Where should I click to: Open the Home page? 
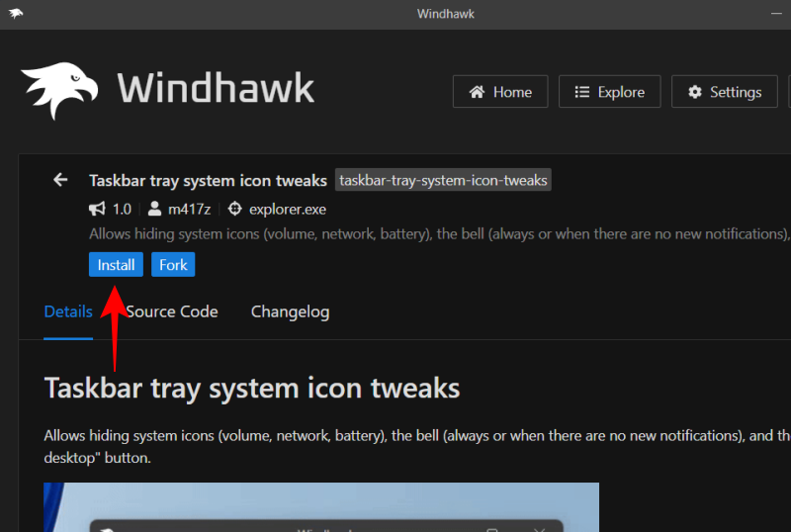click(x=500, y=92)
